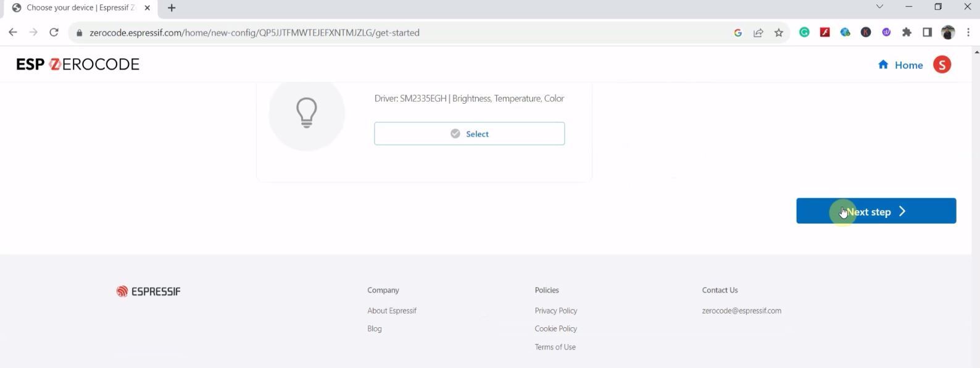
Task: Go back to previous page
Action: pyautogui.click(x=13, y=33)
